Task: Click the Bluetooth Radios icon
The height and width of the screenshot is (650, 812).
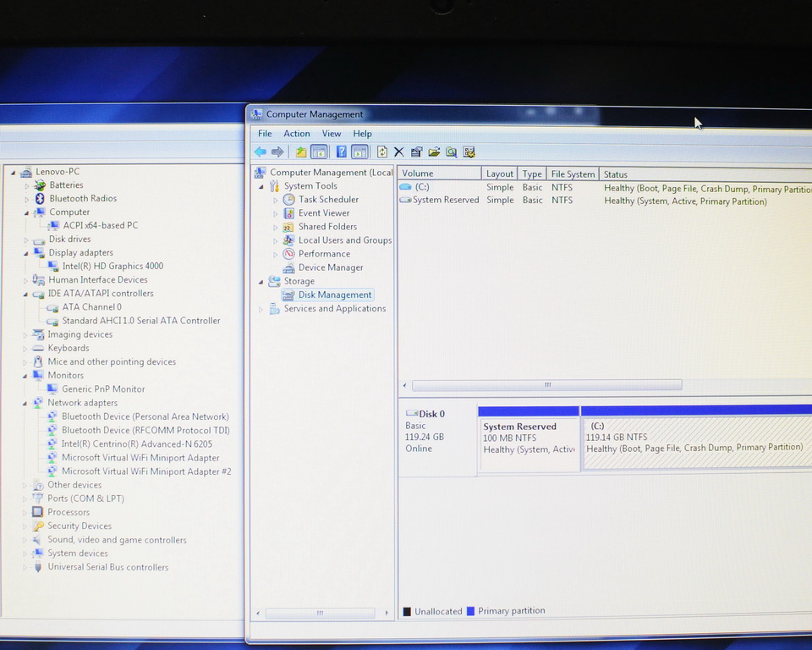Action: click(x=40, y=199)
